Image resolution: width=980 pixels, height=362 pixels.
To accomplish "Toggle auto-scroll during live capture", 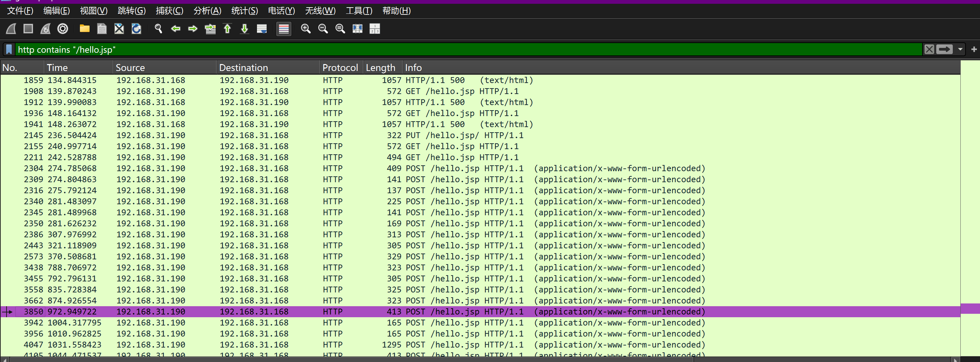I will pos(262,29).
